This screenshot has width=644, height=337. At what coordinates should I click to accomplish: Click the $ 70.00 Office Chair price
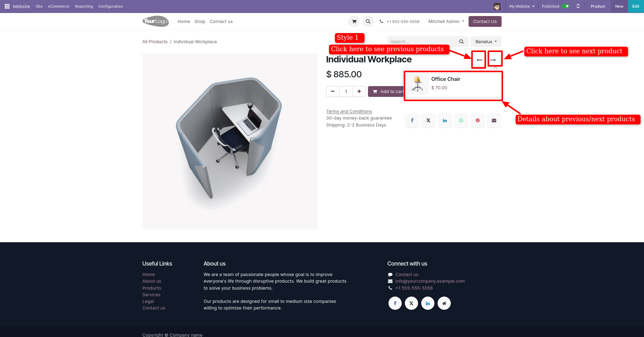tap(439, 88)
